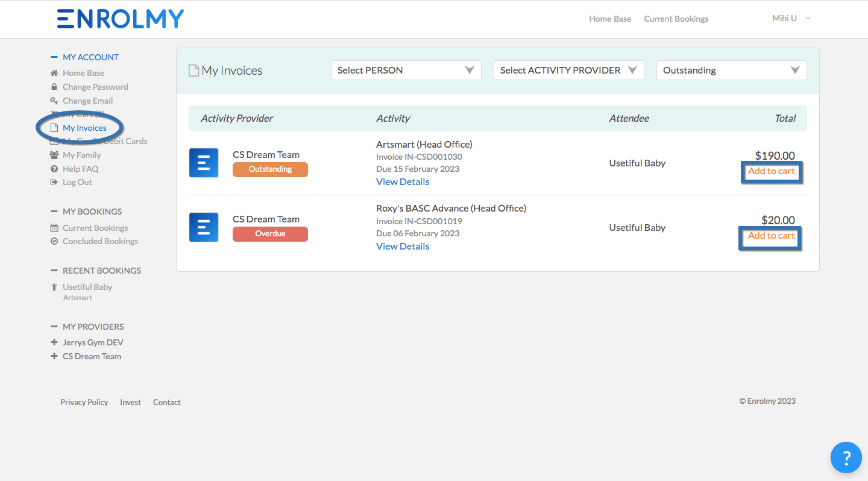Viewport: 868px width, 481px height.
Task: Expand Jerrys Gym DEV provider
Action: click(x=54, y=342)
